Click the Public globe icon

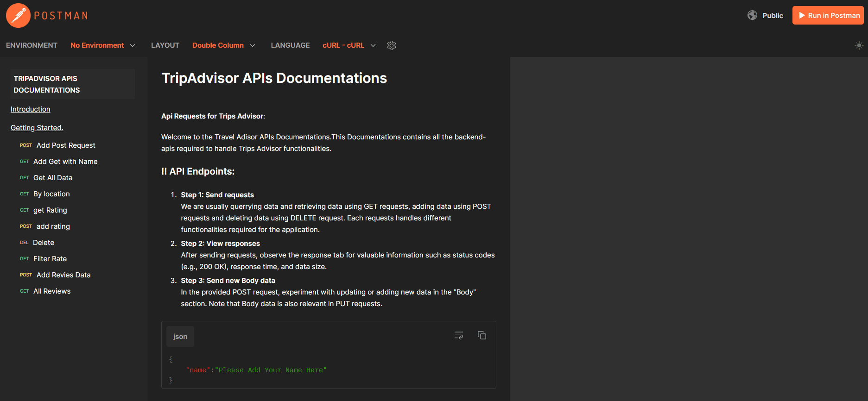coord(752,15)
